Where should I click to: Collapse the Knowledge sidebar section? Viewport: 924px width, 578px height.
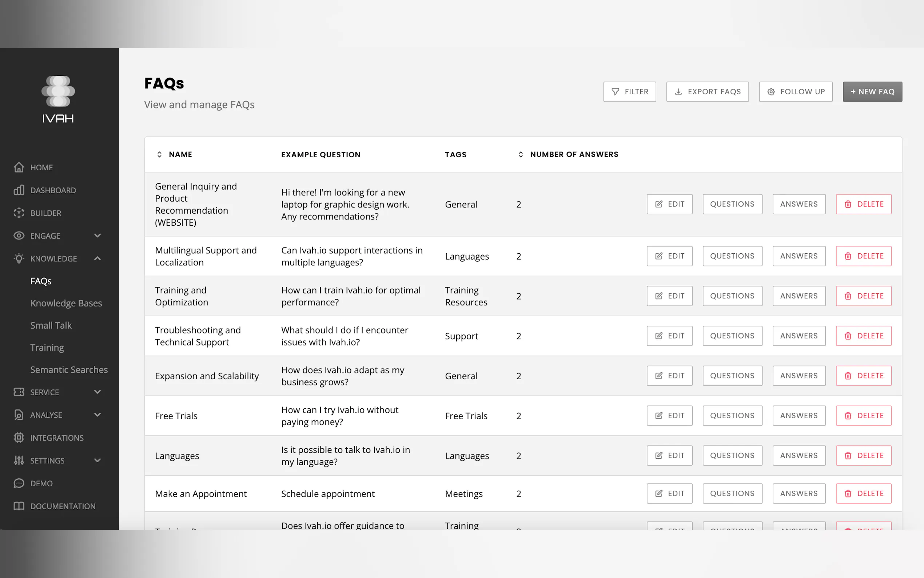(x=97, y=258)
